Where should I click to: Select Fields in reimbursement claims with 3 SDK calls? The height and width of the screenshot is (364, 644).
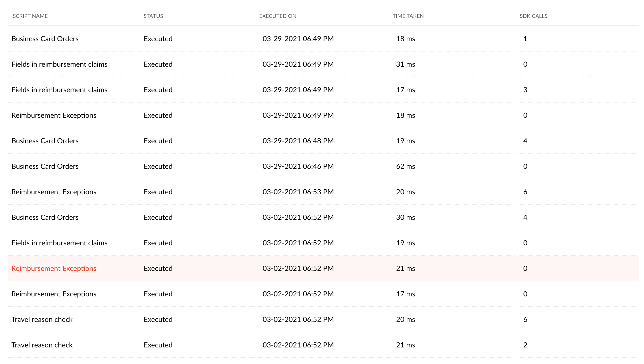59,90
